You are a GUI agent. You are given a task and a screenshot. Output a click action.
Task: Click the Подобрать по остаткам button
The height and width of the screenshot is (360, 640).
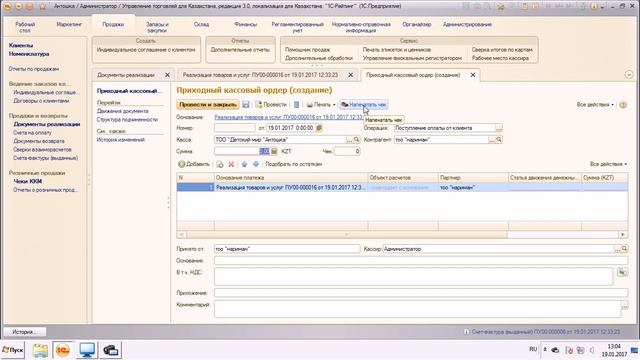pos(293,164)
